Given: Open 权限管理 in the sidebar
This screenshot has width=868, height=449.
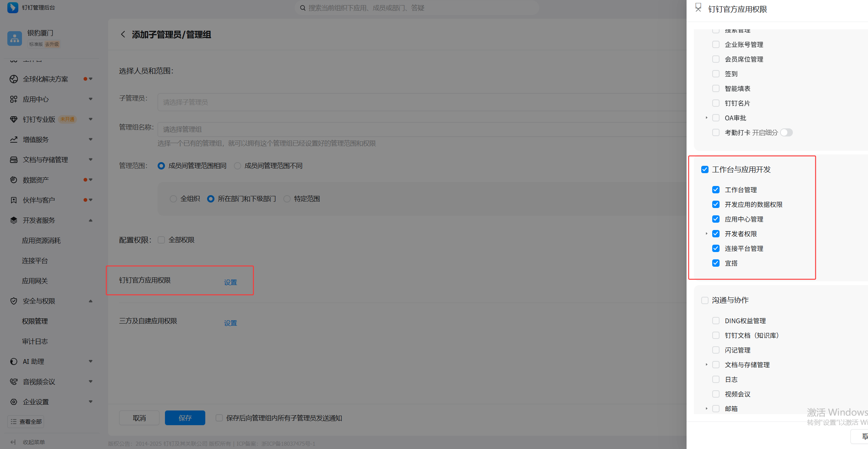Looking at the screenshot, I should [35, 321].
